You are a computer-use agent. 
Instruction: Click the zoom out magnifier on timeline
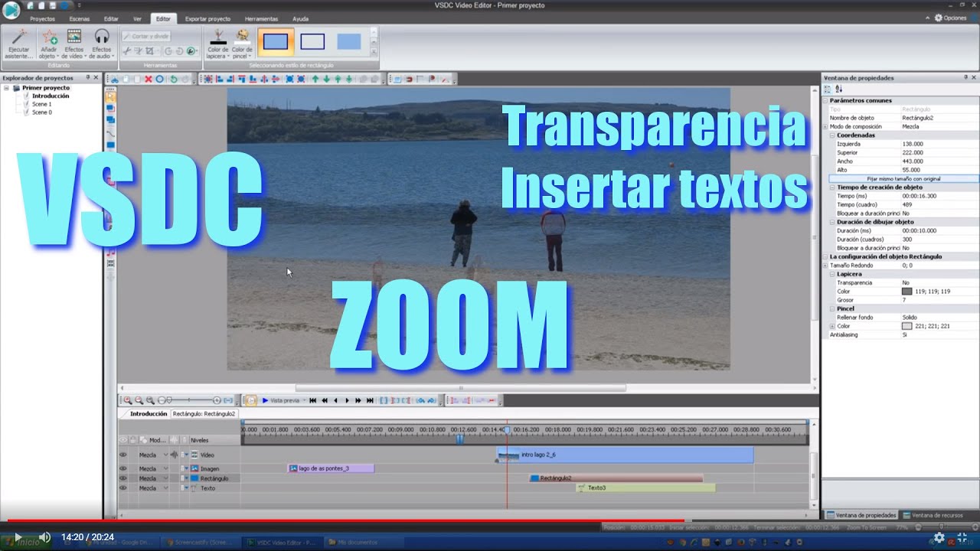click(x=139, y=400)
